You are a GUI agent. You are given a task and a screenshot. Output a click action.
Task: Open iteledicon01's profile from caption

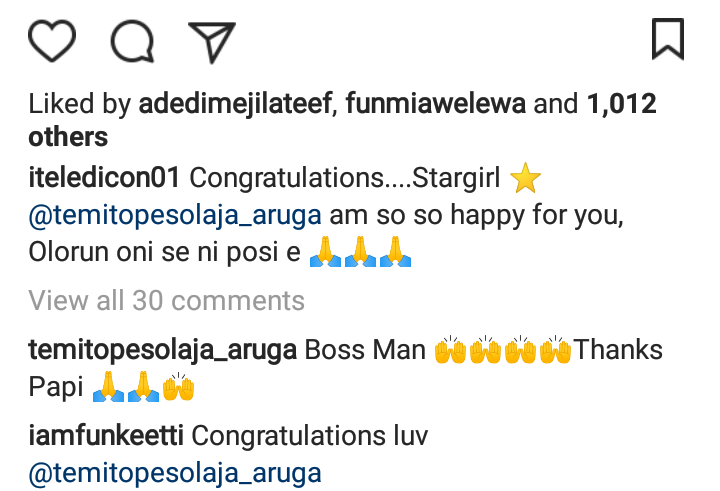point(104,179)
